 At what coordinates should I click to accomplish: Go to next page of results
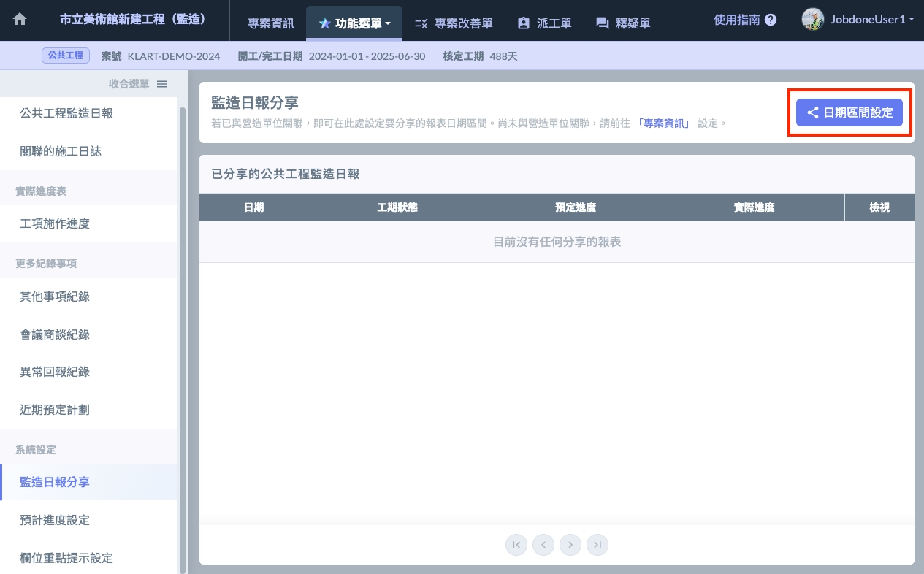(x=570, y=544)
